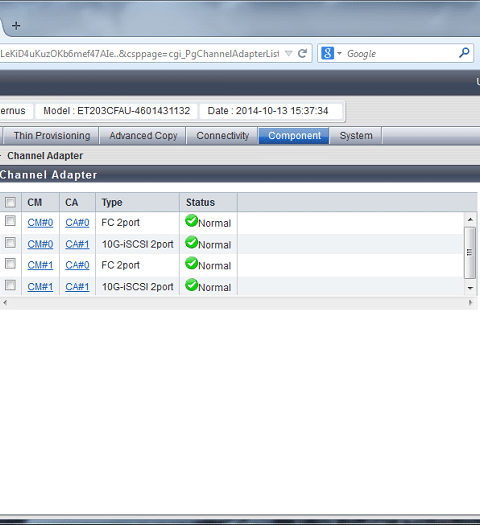This screenshot has height=525, width=480.
Task: Open CA#0 link in CM#1 FC row
Action: [77, 265]
